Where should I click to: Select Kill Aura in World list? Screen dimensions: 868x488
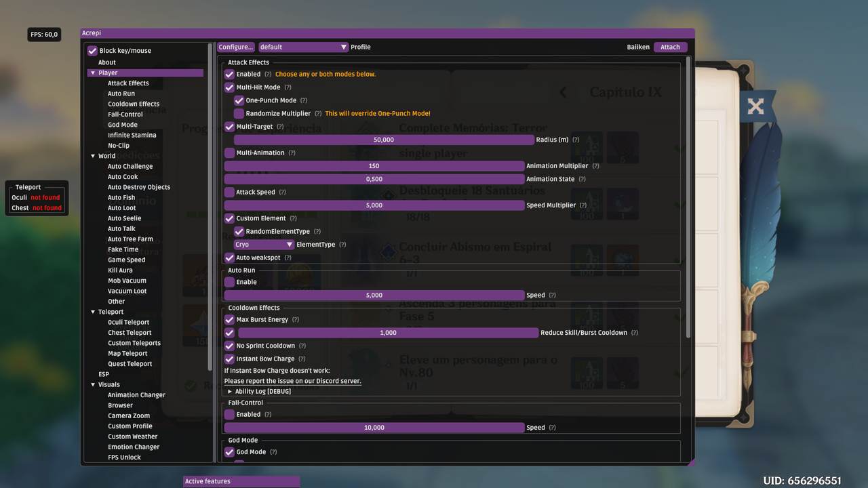pos(120,270)
